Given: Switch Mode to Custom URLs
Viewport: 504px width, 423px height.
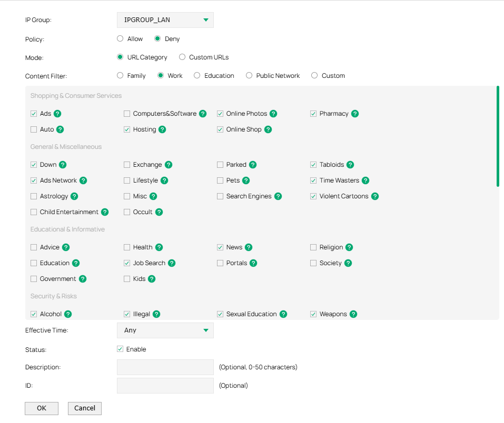Looking at the screenshot, I should coord(182,57).
